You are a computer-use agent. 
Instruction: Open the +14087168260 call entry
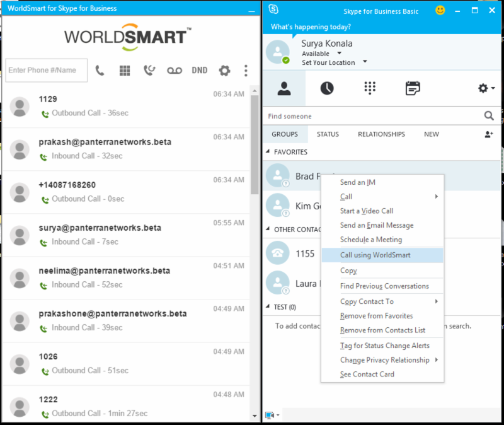126,192
